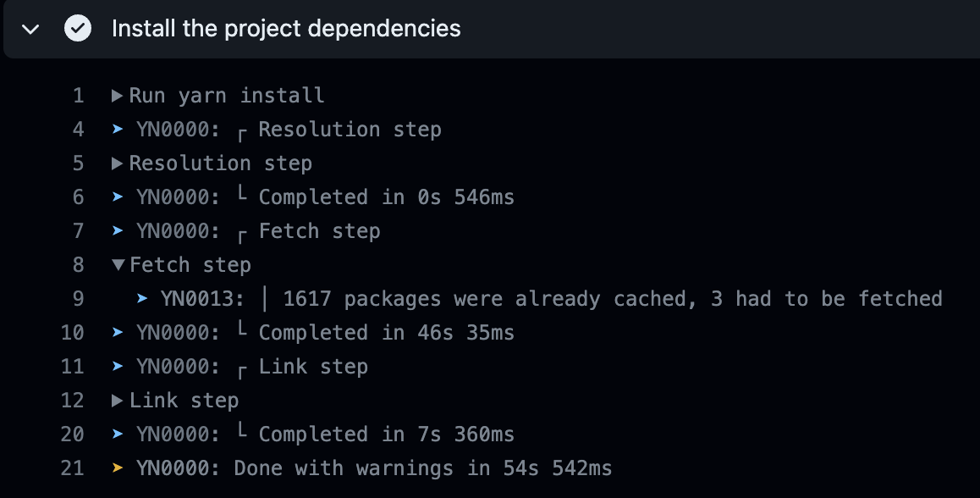Screen dimensions: 980x498
Task: Click the yellow warning arrow icon
Action: click(x=118, y=468)
